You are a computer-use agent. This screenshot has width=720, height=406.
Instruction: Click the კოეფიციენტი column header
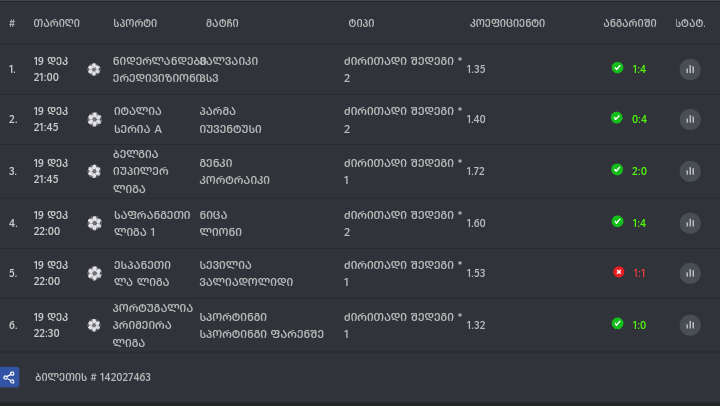tap(507, 22)
